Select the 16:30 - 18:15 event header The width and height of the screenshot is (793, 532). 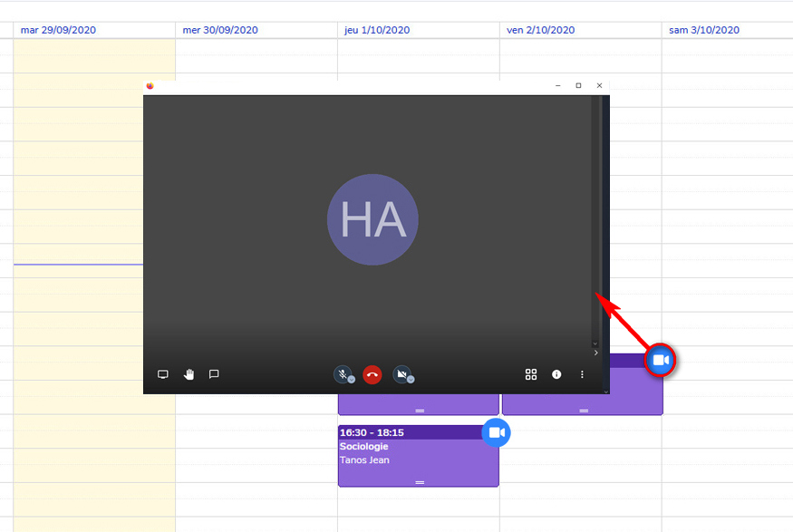(372, 433)
